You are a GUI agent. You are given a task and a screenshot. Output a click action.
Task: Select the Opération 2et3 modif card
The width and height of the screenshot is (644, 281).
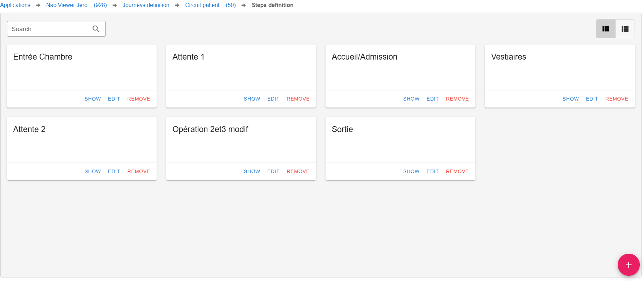click(241, 140)
